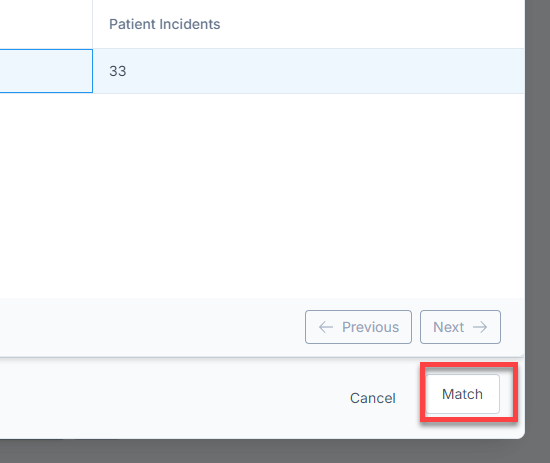Go to the Previous page
This screenshot has width=550, height=463.
358,327
